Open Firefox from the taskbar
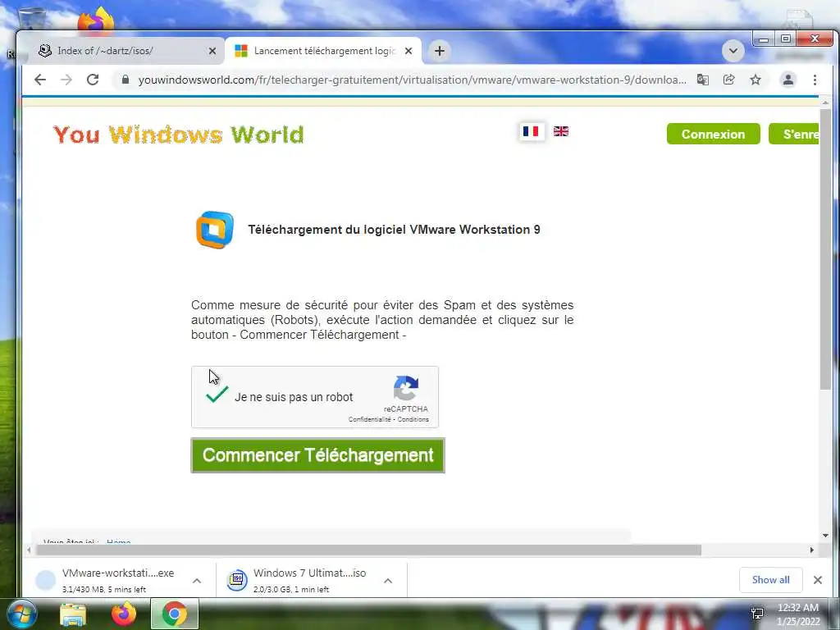Screen dimensions: 840x630 124,614
